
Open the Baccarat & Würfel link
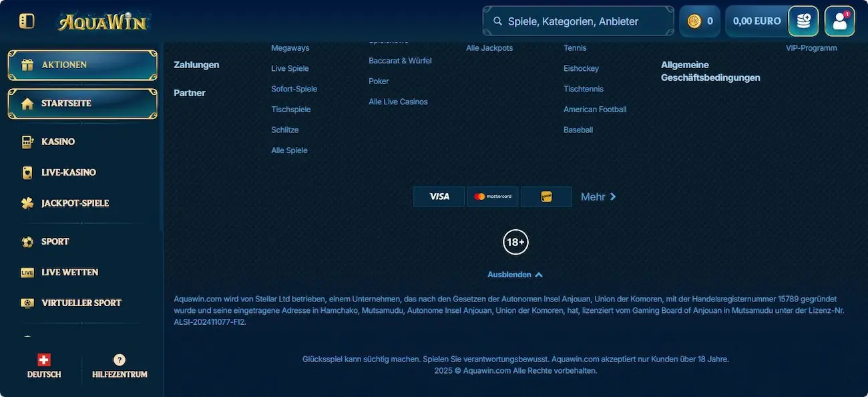[400, 61]
